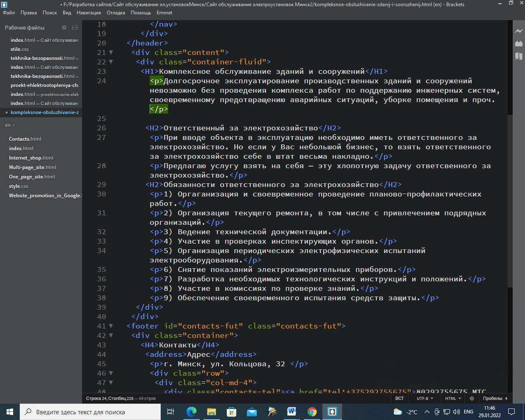Open the HTML language mode dropdown
Image resolution: width=525 pixels, height=420 pixels.
453,398
